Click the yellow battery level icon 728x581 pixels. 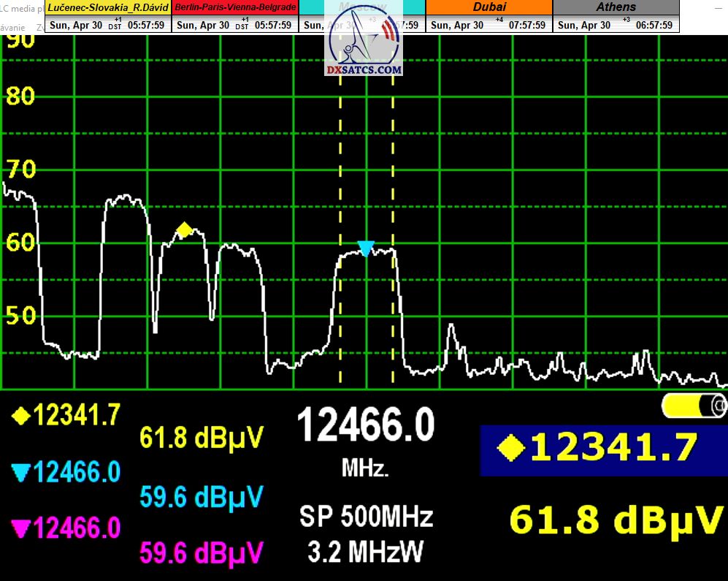694,406
